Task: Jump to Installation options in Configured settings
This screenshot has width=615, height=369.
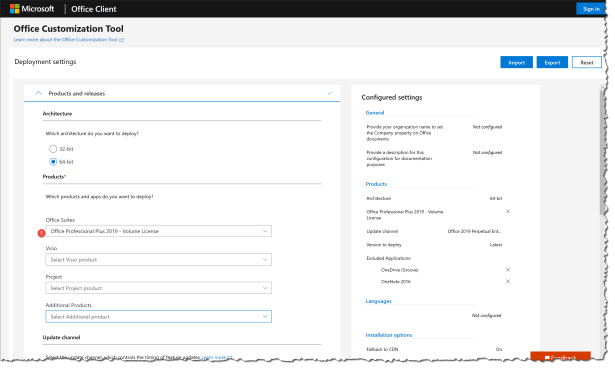Action: pos(389,335)
